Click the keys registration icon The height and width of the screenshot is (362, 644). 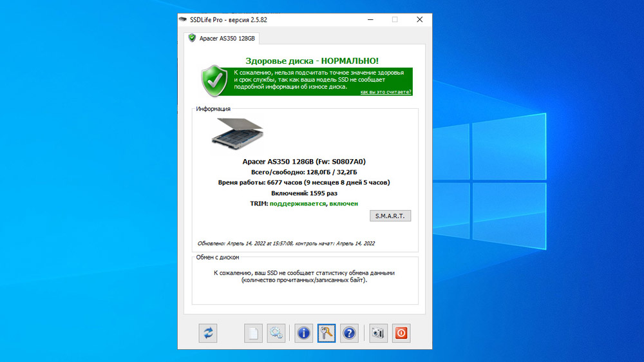click(x=327, y=333)
